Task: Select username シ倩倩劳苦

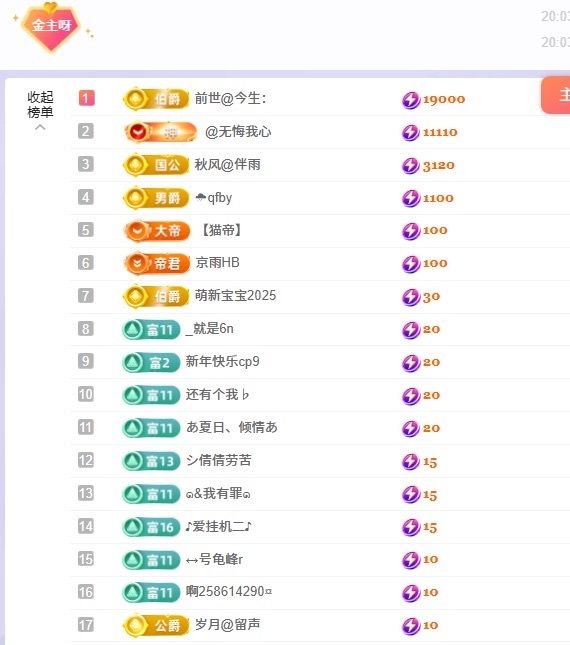Action: pos(219,460)
